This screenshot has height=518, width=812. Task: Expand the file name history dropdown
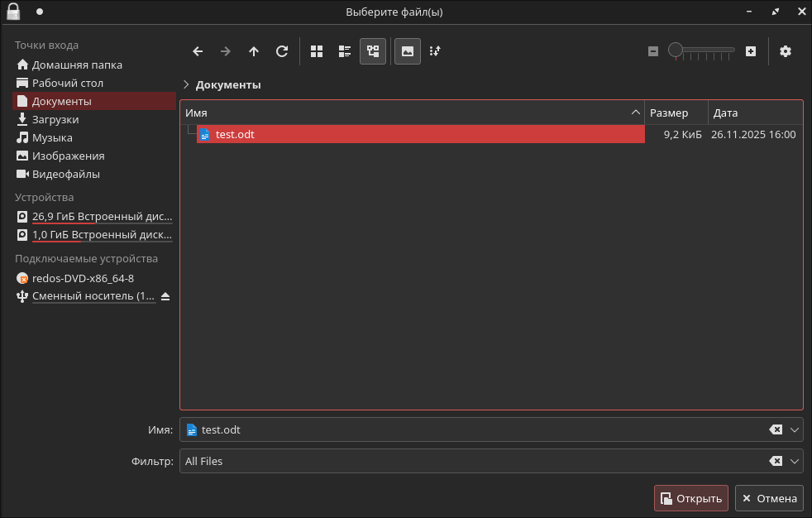[795, 429]
